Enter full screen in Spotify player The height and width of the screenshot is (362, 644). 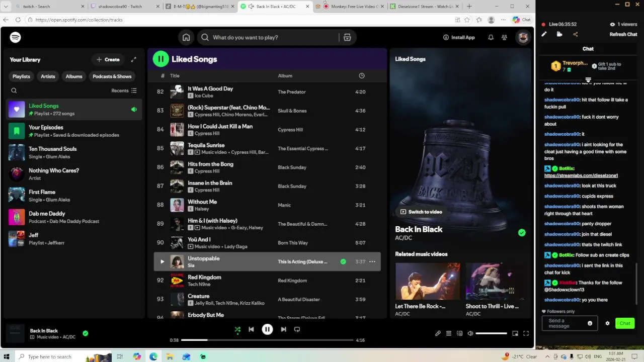click(x=526, y=333)
